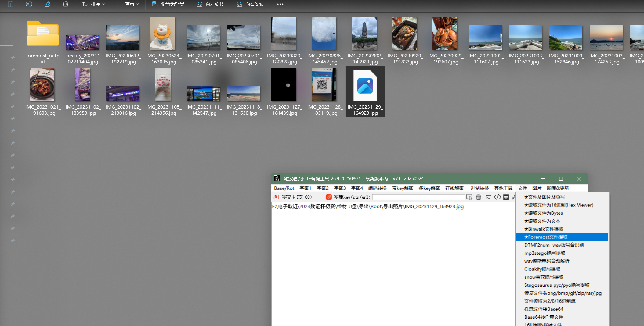Click the orange edit icon beside 密钥

point(329,197)
